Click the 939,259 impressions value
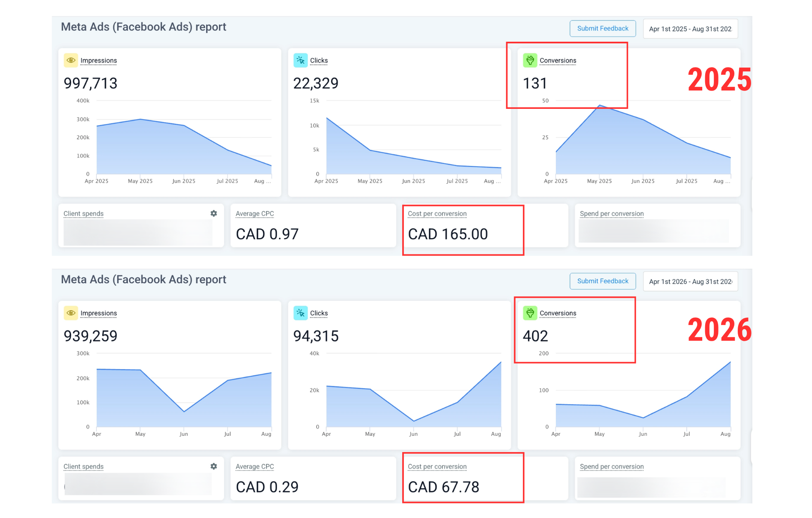The height and width of the screenshot is (518, 812). coord(91,336)
